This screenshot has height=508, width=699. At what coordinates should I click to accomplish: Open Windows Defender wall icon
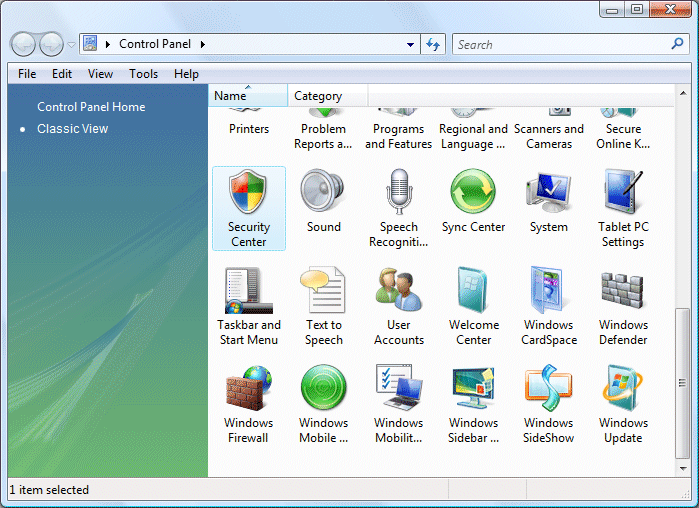click(x=622, y=291)
